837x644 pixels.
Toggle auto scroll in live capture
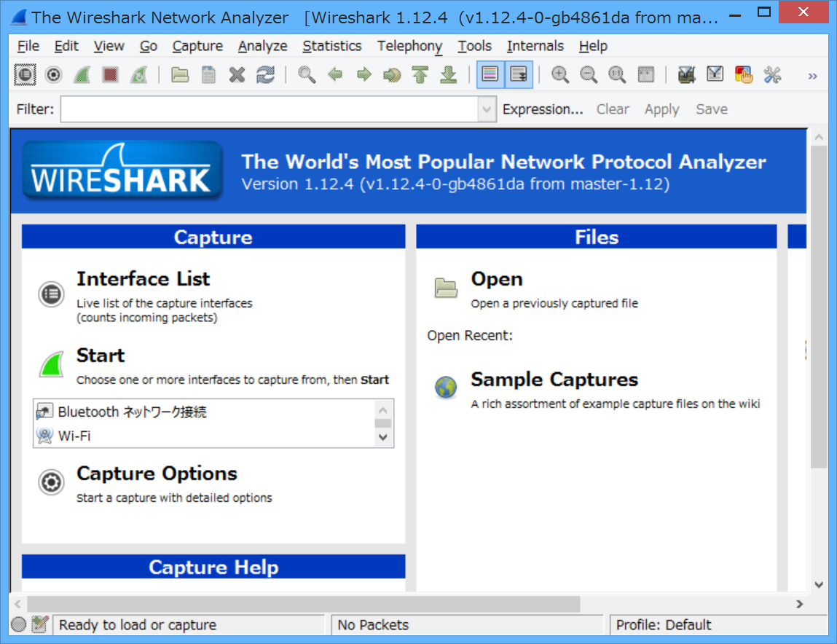(x=517, y=74)
